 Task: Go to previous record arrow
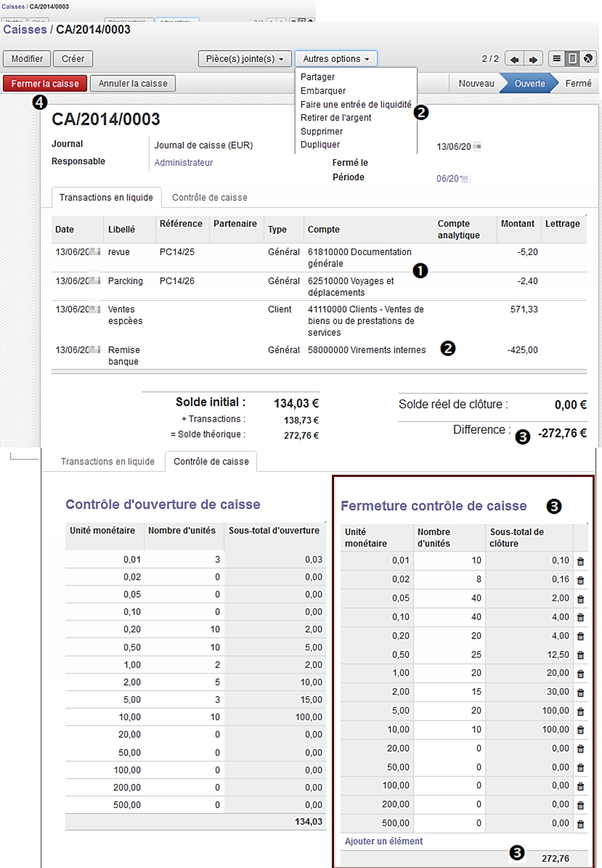coord(515,59)
